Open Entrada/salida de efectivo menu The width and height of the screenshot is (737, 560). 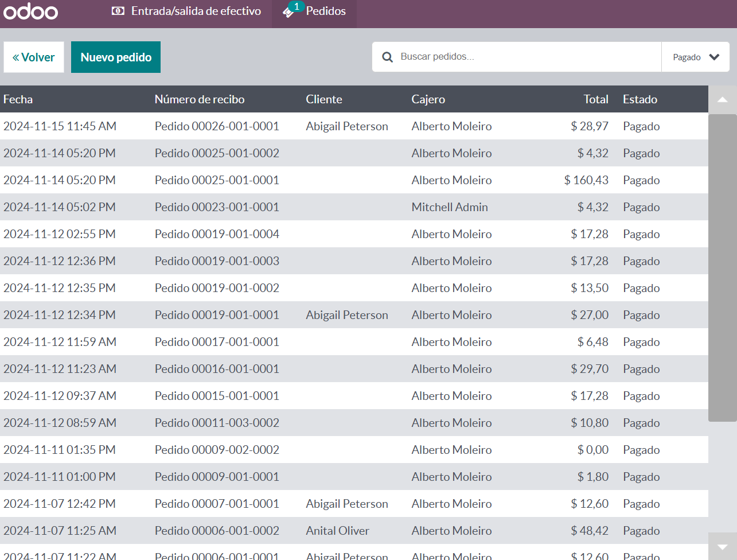coord(186,11)
